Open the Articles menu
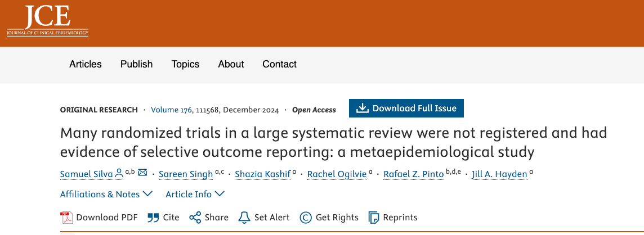Screen dimensions: 644x235 tap(86, 64)
